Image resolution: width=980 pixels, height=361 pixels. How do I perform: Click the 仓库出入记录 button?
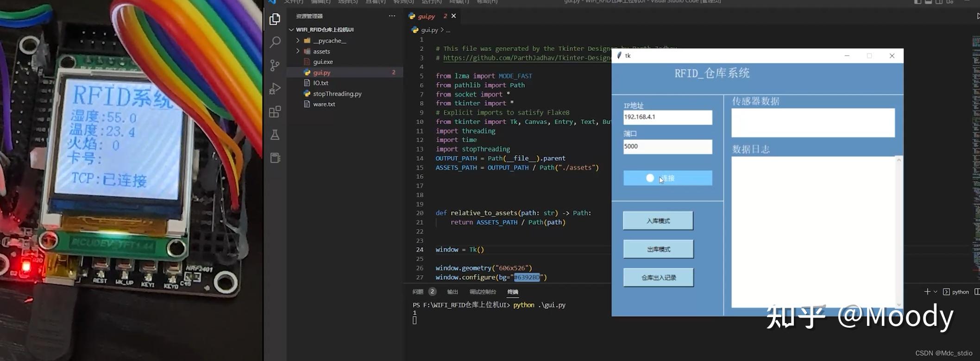point(658,278)
